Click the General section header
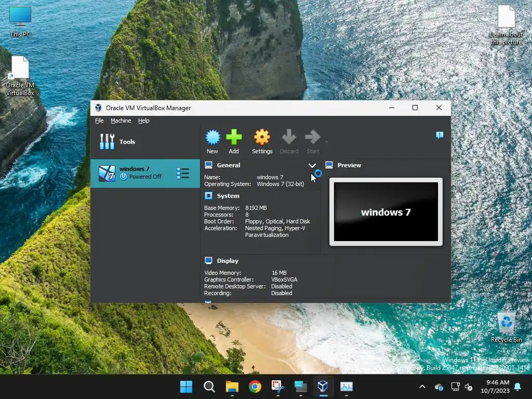The height and width of the screenshot is (399, 532). click(229, 165)
